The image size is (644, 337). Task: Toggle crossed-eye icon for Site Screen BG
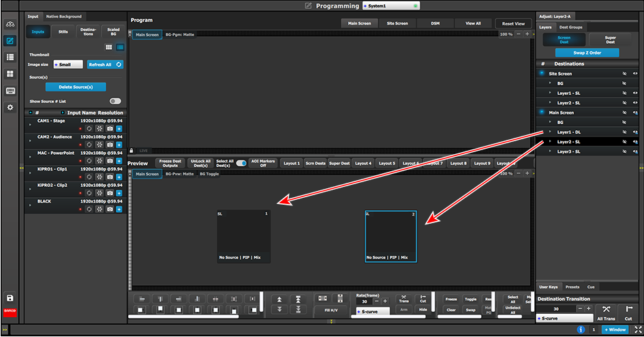click(624, 83)
